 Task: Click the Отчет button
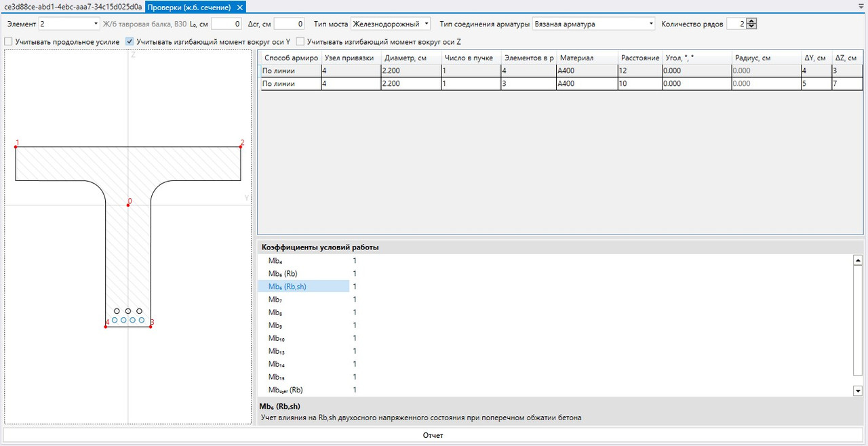click(x=433, y=435)
